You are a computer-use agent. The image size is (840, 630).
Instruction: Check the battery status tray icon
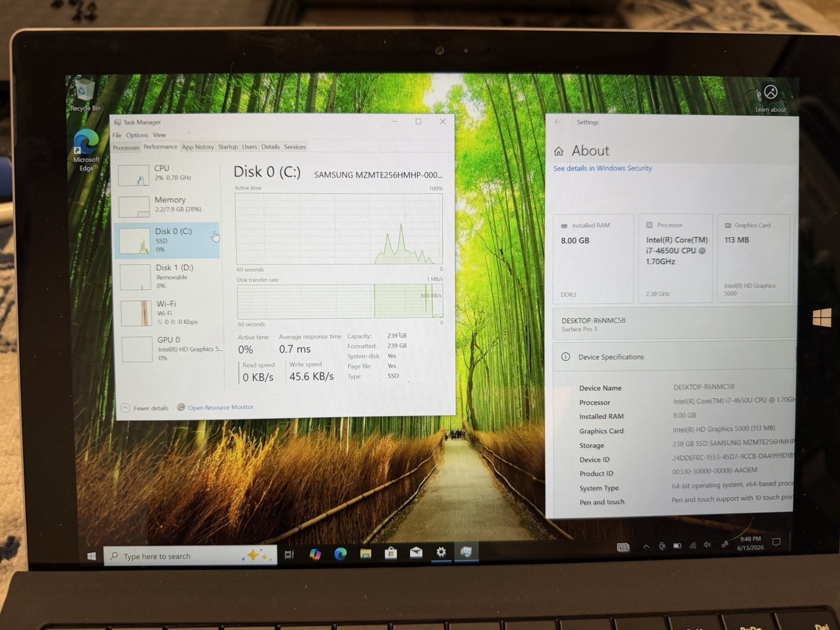(x=677, y=545)
